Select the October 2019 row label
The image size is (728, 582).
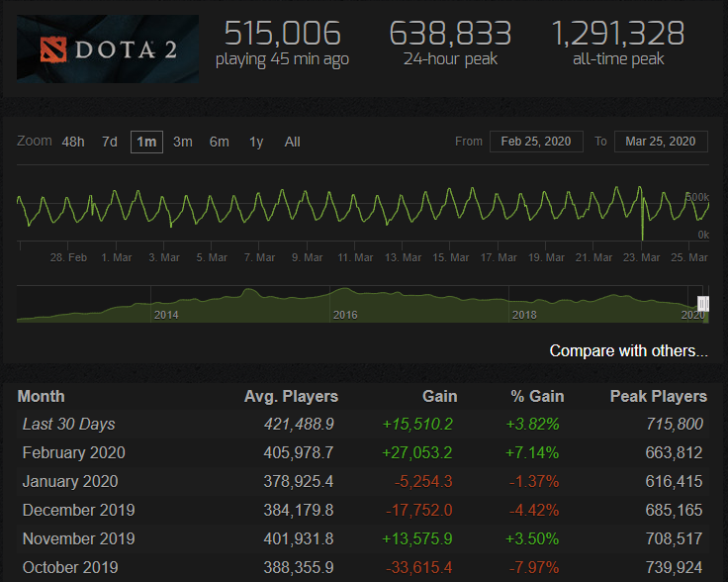pos(70,567)
